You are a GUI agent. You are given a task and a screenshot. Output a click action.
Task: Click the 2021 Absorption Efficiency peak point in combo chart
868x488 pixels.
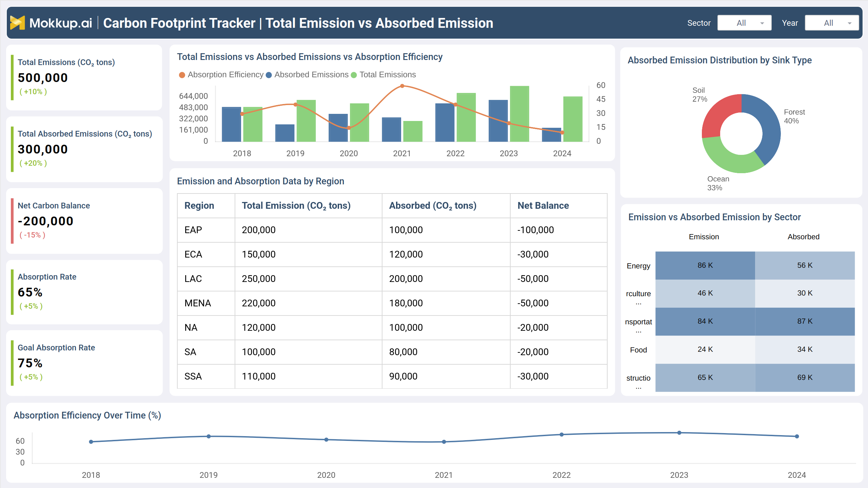402,86
